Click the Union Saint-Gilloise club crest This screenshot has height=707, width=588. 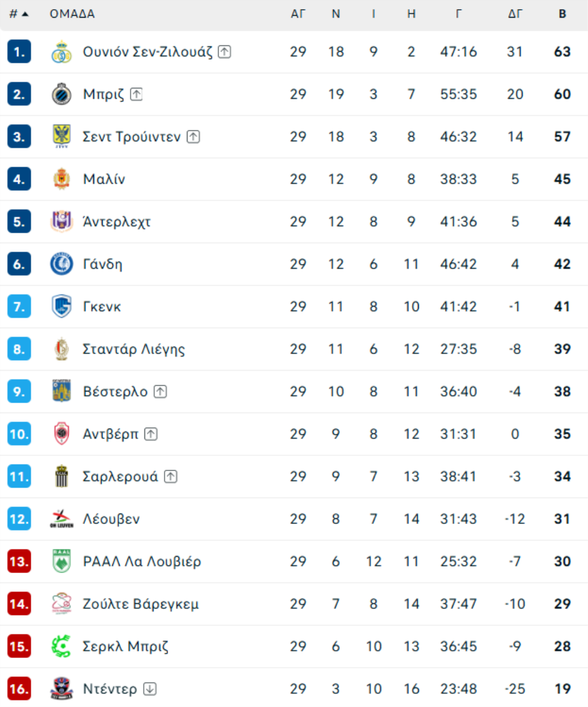(61, 52)
